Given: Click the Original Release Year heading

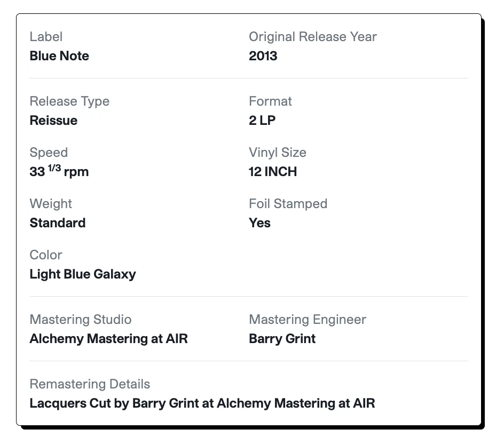Looking at the screenshot, I should tap(313, 37).
